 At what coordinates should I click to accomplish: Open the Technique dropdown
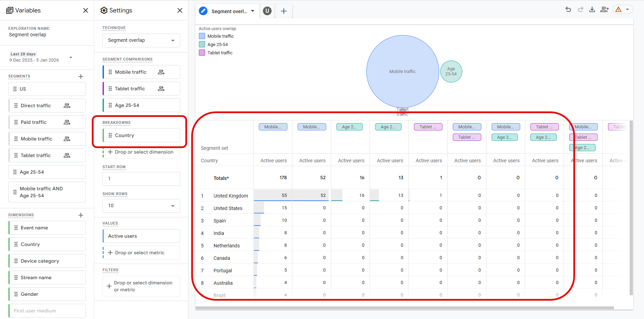(x=141, y=40)
